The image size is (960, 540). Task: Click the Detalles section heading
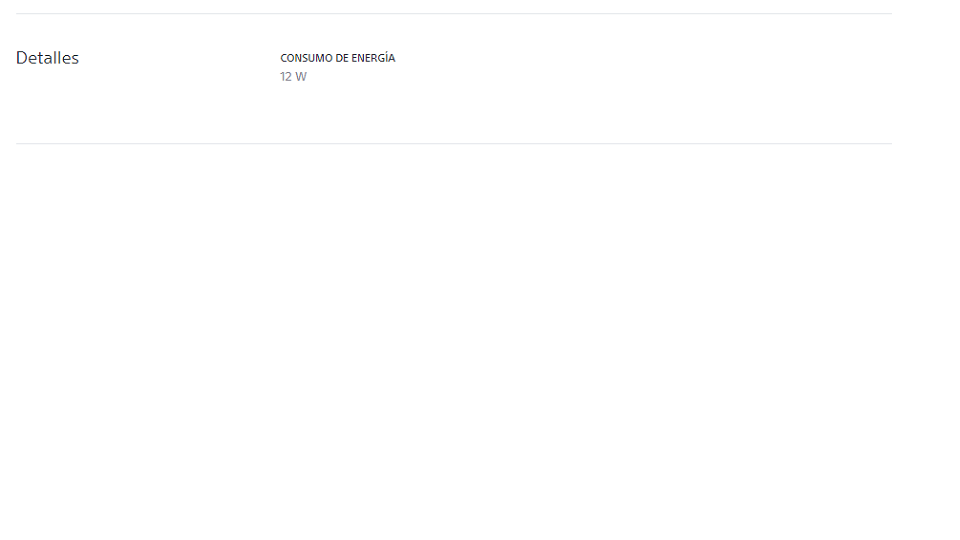(x=47, y=58)
